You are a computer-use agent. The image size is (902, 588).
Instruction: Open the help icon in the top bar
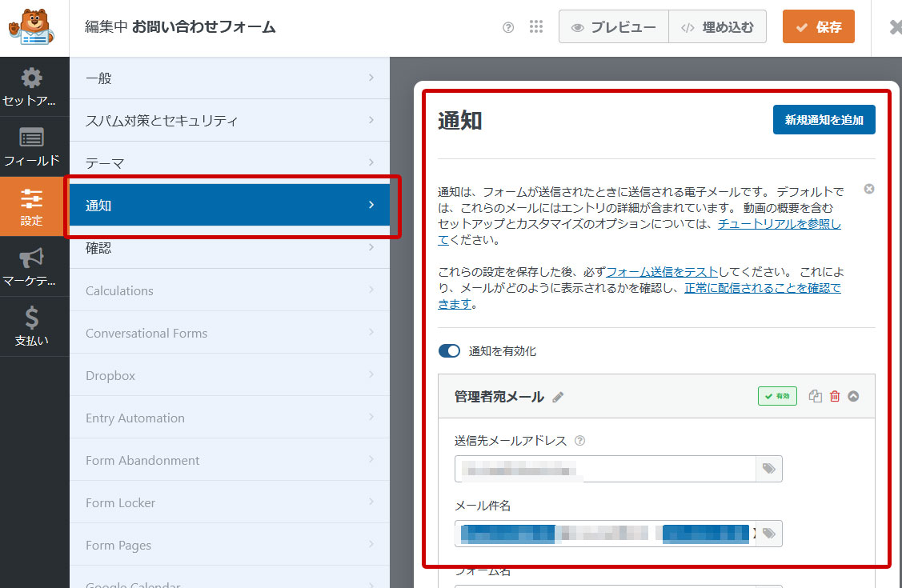508,27
